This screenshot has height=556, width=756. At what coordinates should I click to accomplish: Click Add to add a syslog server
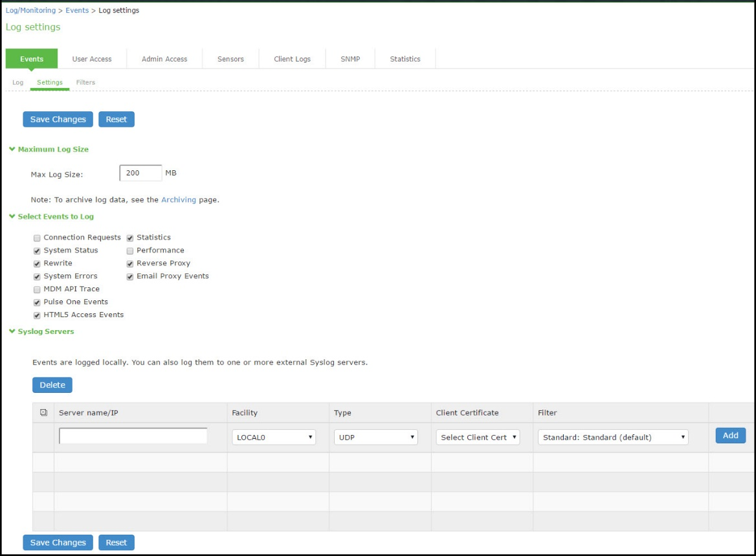click(730, 436)
